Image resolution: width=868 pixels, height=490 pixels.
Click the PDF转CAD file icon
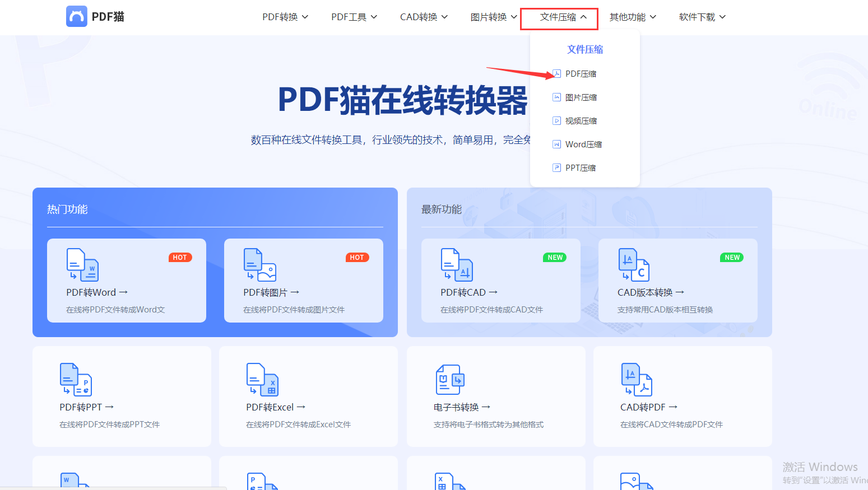tap(457, 264)
